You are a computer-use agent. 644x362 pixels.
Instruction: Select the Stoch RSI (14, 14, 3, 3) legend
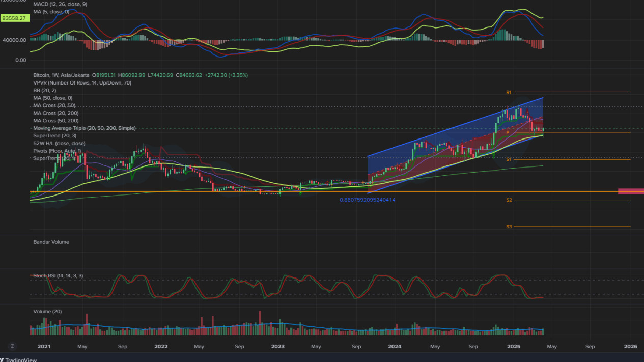58,276
